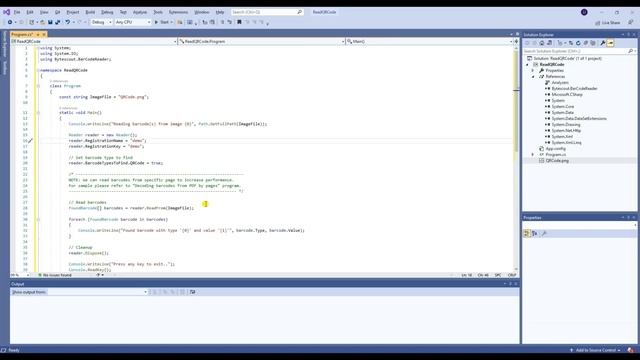The image size is (640, 360).
Task: Click the bookmark toggle toolbar icon
Action: click(x=239, y=22)
